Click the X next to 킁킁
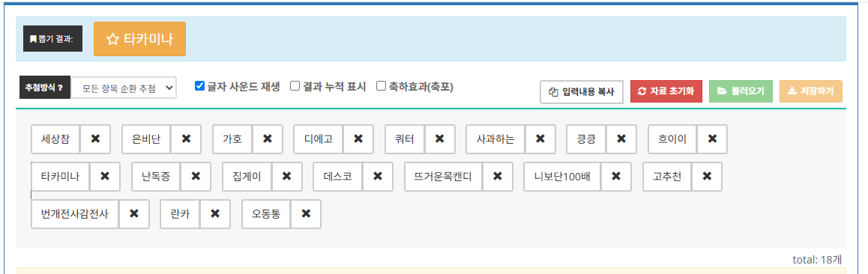 pos(621,139)
